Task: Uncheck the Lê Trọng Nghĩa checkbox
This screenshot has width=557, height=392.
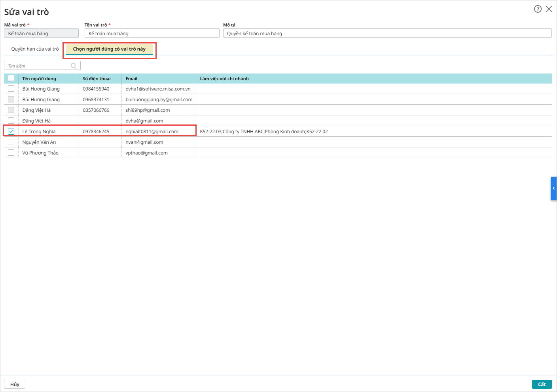Action: [x=11, y=132]
